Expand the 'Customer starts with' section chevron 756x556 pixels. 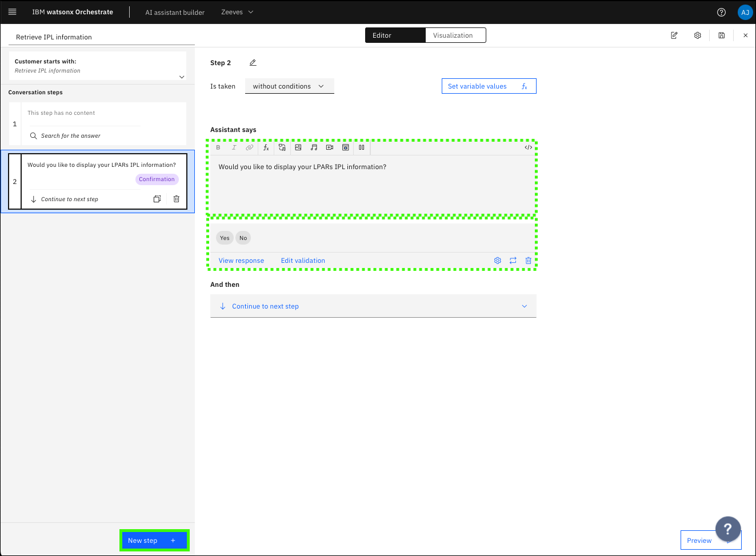(x=182, y=77)
